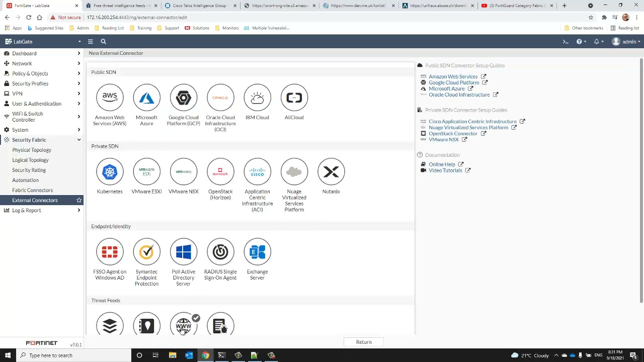The width and height of the screenshot is (644, 362).
Task: Expand the System menu
Action: coord(42,130)
